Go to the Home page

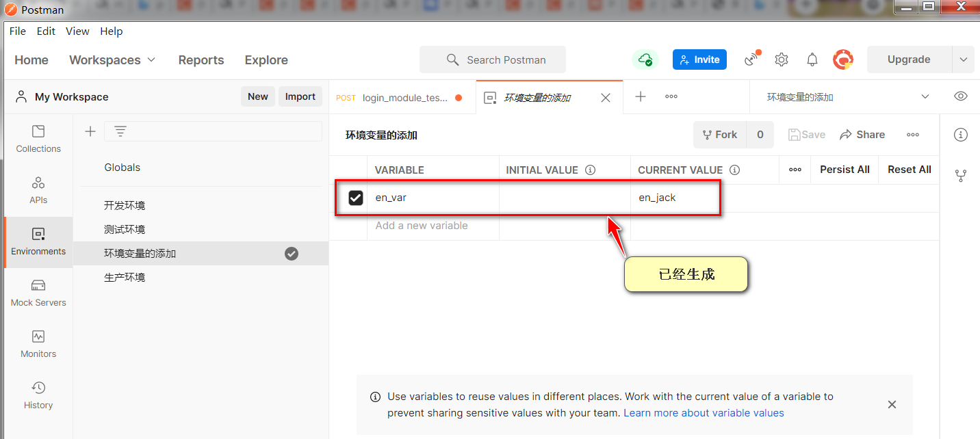pyautogui.click(x=31, y=60)
